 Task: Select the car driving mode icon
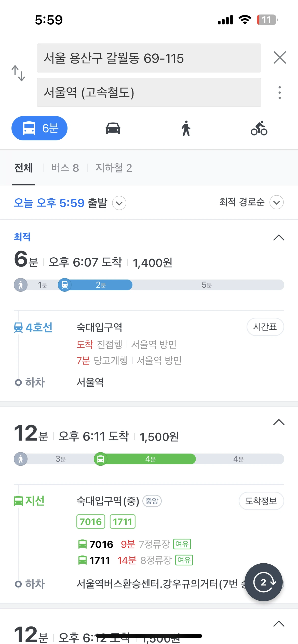pyautogui.click(x=113, y=128)
